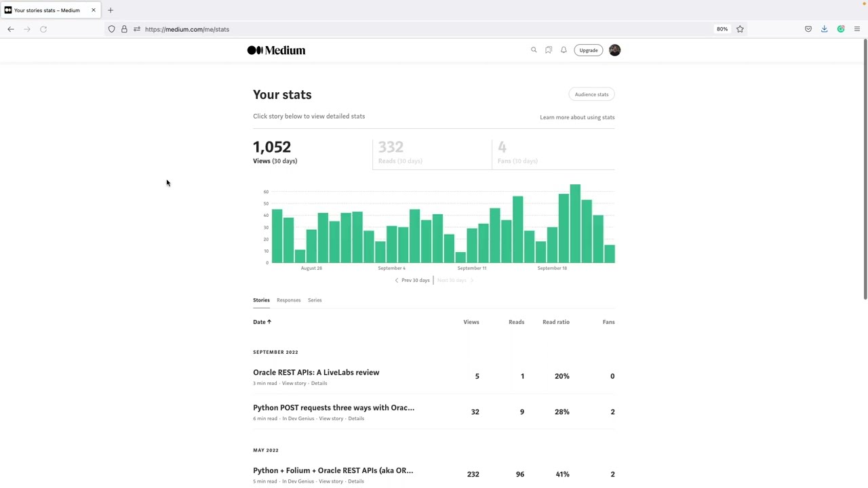This screenshot has height=488, width=868.
Task: Click the Upgrade button
Action: (589, 50)
